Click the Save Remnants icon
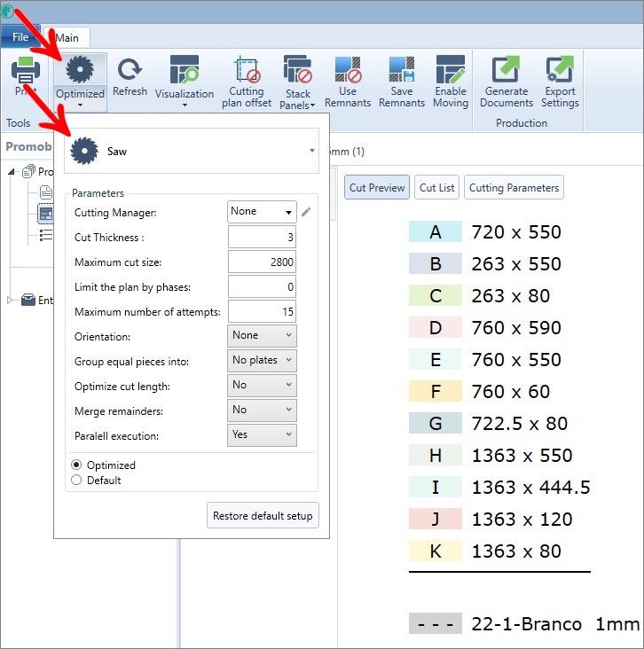The height and width of the screenshot is (649, 644). click(x=402, y=69)
